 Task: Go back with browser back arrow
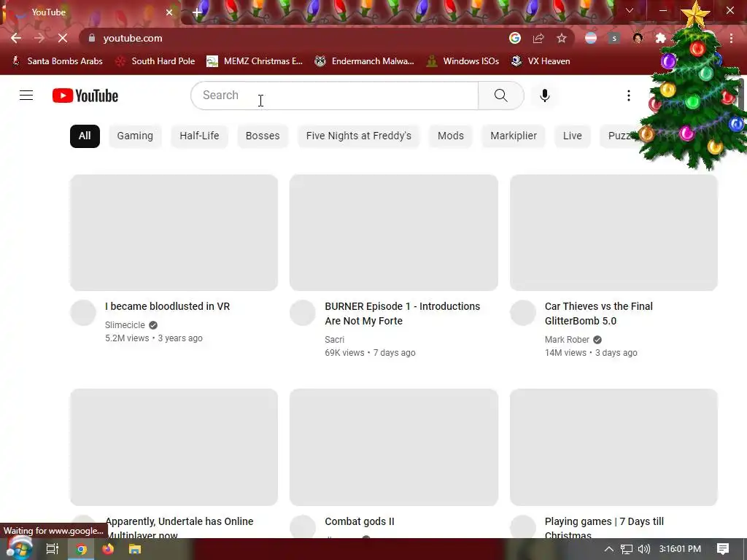[x=16, y=38]
